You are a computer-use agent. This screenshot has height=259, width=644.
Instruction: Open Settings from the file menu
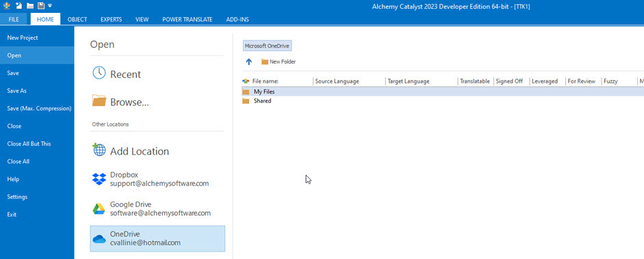[37, 197]
